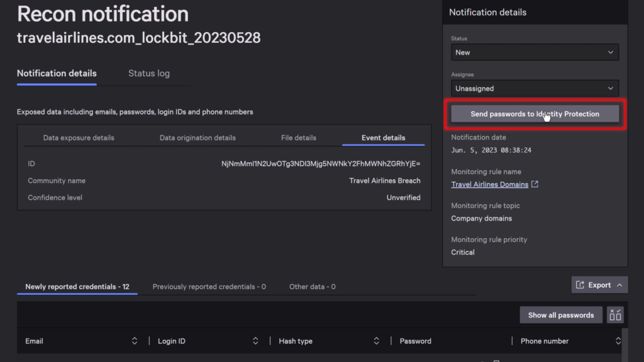Collapse the Export options chevron
The height and width of the screenshot is (362, 644).
click(x=619, y=284)
